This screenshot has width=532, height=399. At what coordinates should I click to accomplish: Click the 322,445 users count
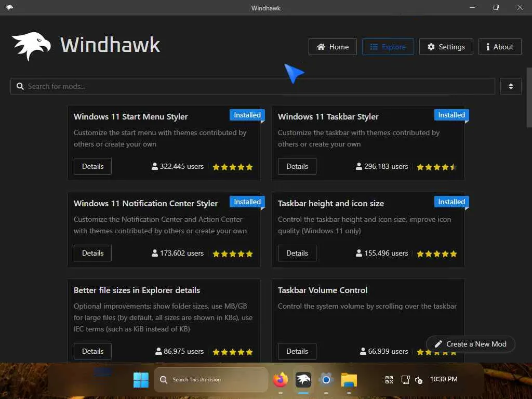[181, 167]
